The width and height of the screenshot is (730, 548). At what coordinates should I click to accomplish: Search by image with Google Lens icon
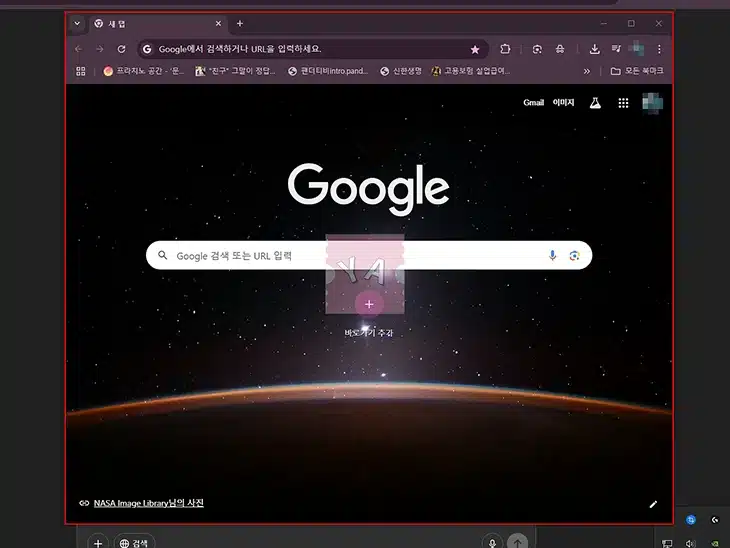pos(575,255)
